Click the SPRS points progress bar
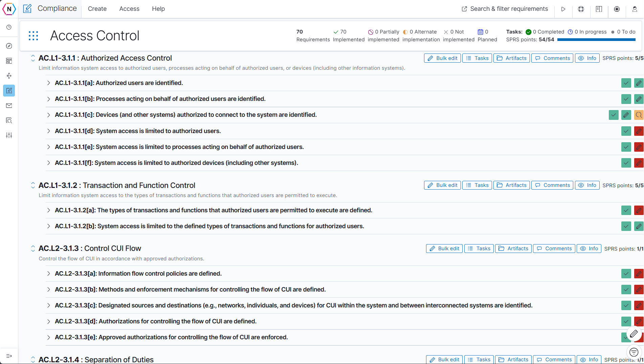This screenshot has width=644, height=364. (x=596, y=40)
